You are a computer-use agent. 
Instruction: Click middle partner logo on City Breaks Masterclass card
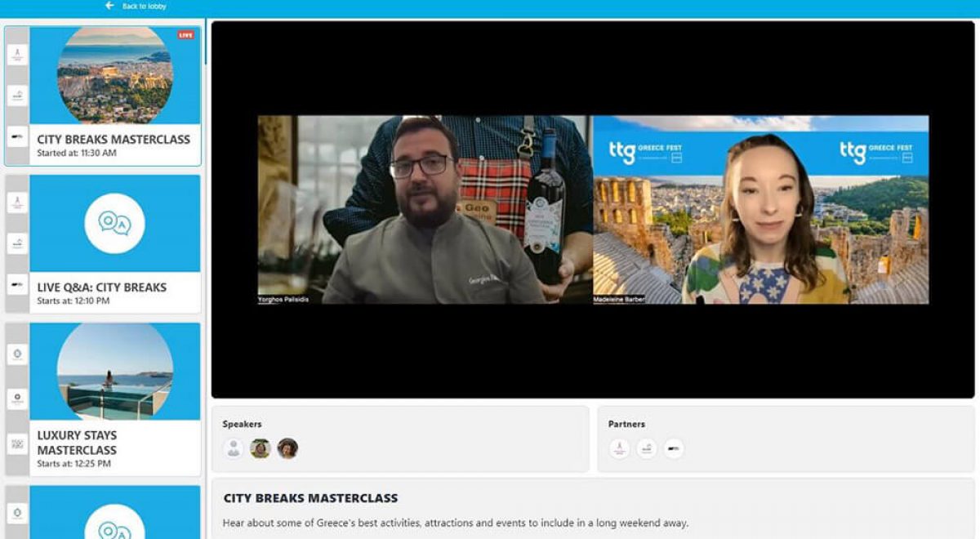(17, 96)
